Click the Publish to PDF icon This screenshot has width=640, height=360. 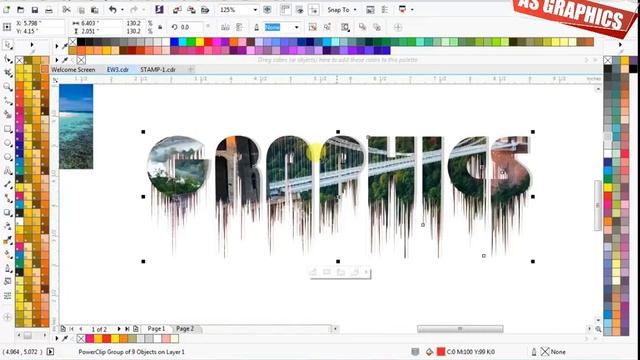click(205, 9)
